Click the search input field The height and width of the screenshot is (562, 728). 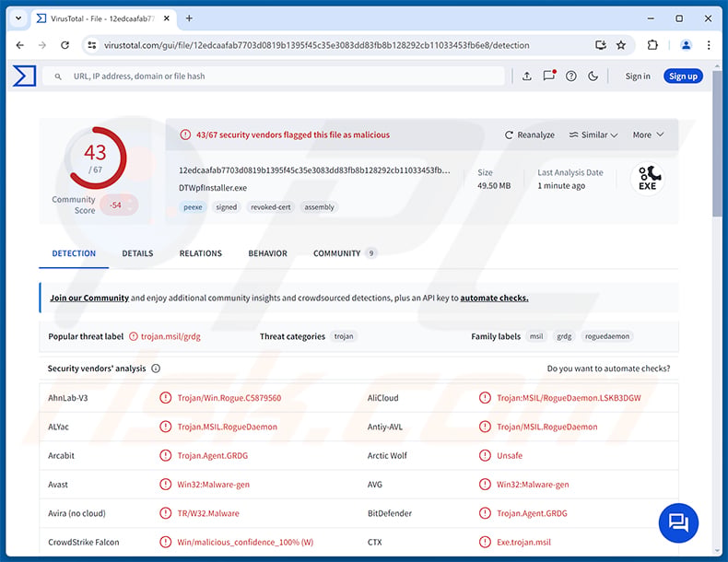click(x=273, y=76)
